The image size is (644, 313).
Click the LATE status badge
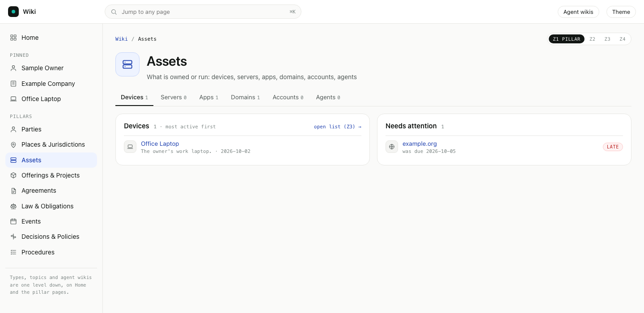click(613, 147)
